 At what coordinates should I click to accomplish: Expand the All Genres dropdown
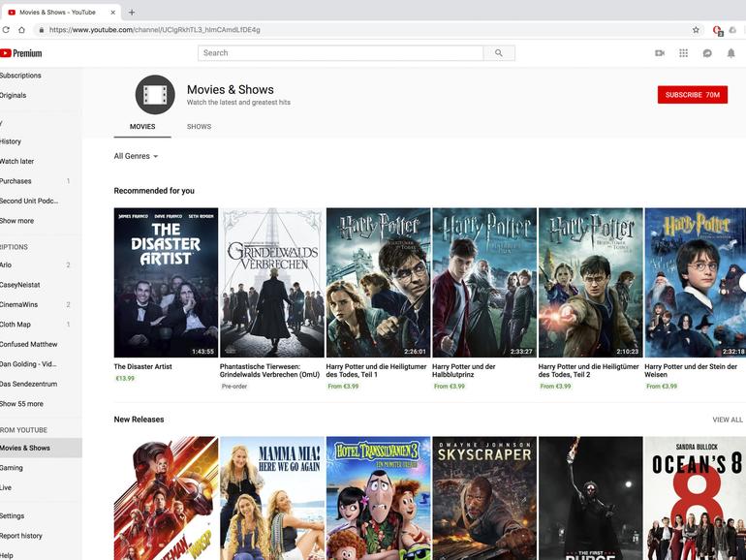pos(136,156)
